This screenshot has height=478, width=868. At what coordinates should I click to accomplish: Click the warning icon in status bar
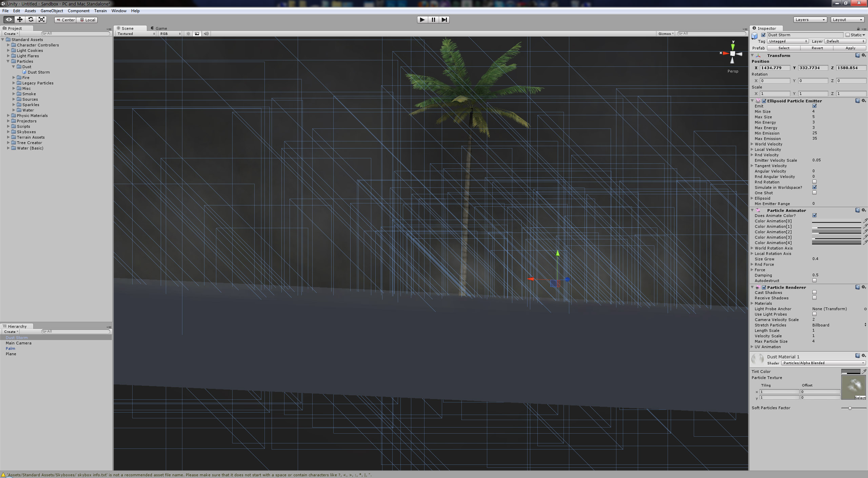point(3,475)
